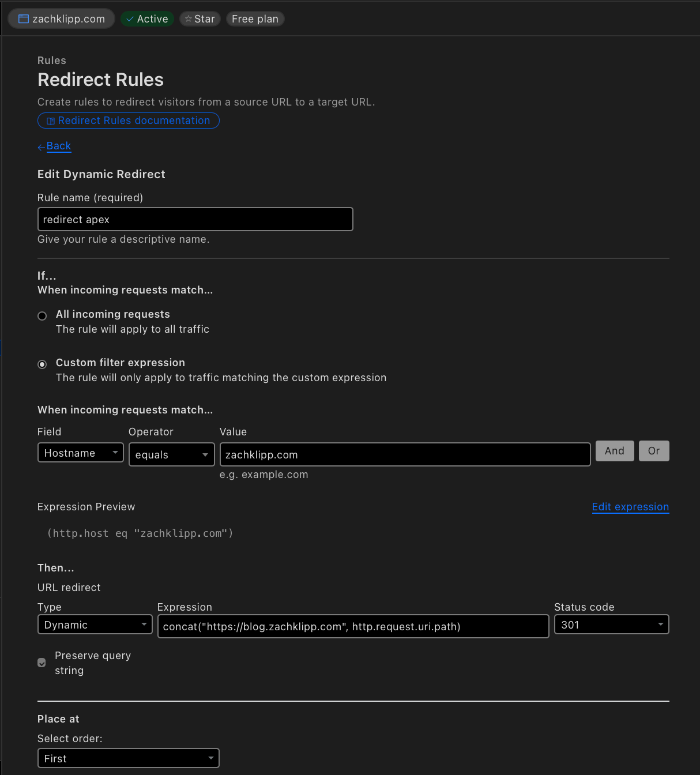Select the Custom filter expression option
This screenshot has height=775, width=700.
pos(42,364)
